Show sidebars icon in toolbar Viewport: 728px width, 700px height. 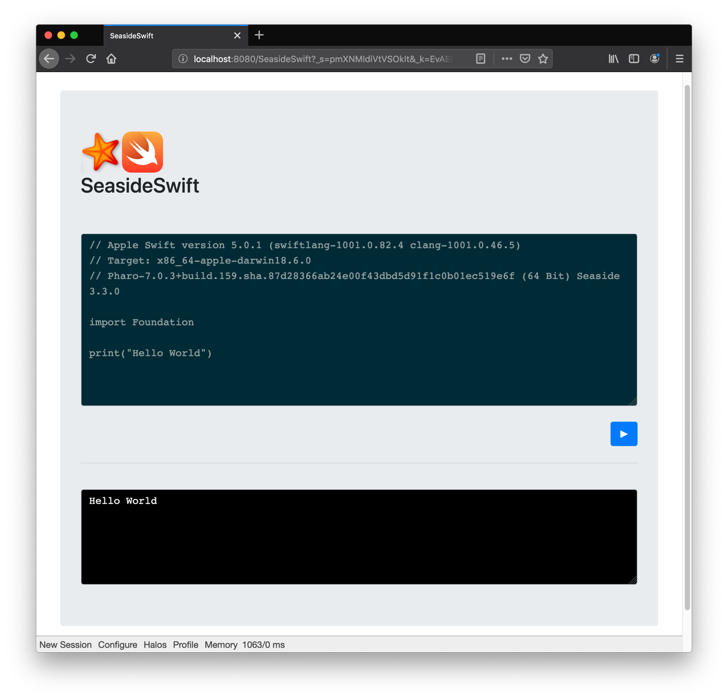[x=634, y=59]
